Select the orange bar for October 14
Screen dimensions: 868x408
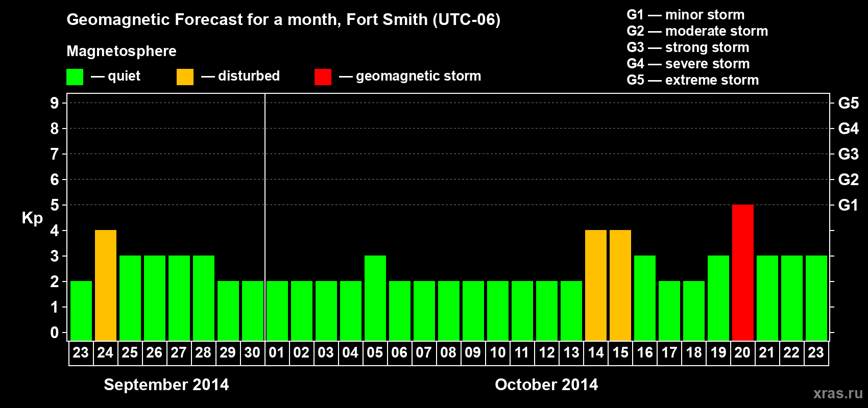(596, 286)
